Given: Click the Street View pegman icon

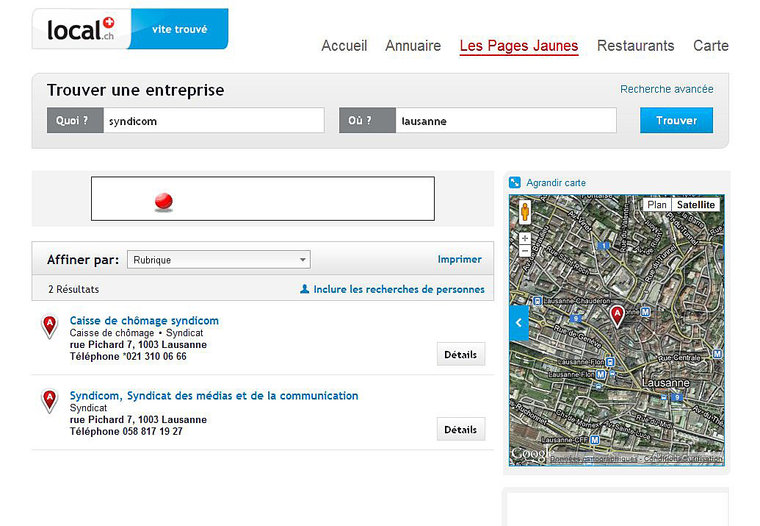Looking at the screenshot, I should [524, 212].
